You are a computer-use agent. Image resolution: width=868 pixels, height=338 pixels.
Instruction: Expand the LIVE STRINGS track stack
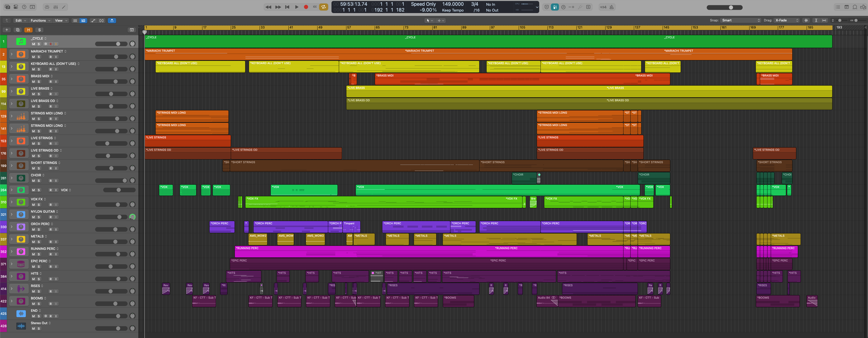point(11,141)
